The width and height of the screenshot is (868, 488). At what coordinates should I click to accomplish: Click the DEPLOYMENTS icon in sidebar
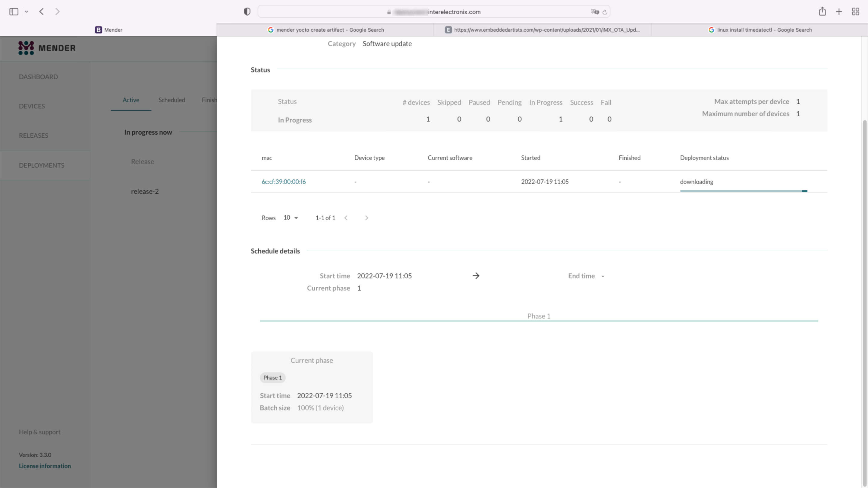coord(41,165)
